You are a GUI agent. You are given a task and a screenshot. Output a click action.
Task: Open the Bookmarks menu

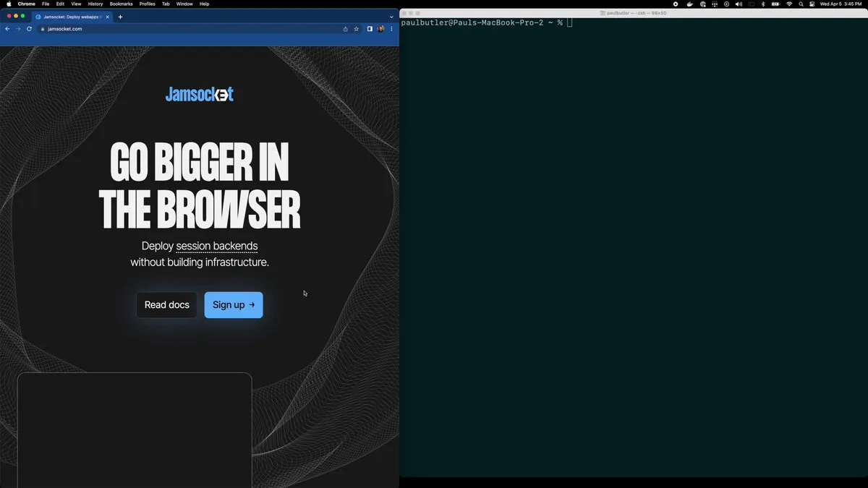point(121,4)
